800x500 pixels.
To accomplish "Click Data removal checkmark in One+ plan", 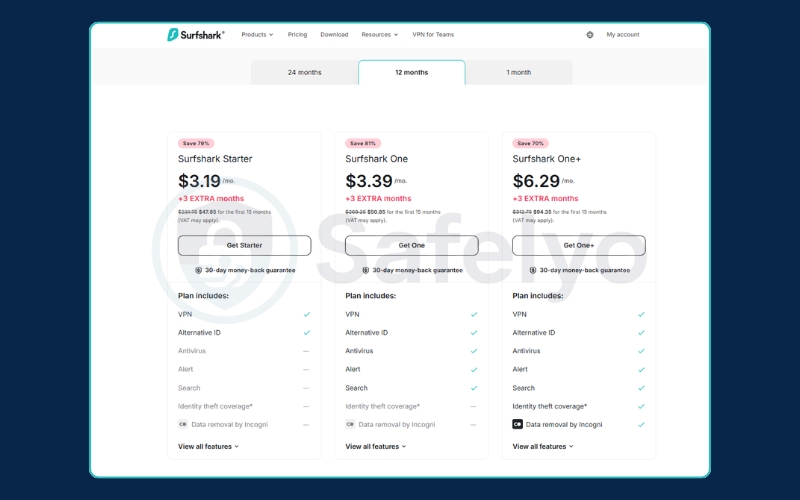I will click(641, 424).
